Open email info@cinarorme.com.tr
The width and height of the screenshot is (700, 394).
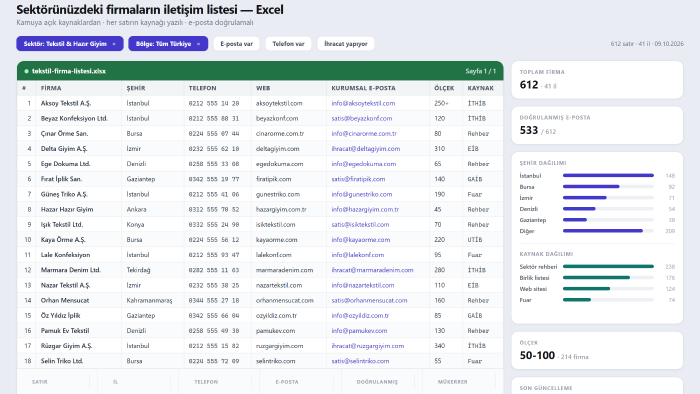364,133
